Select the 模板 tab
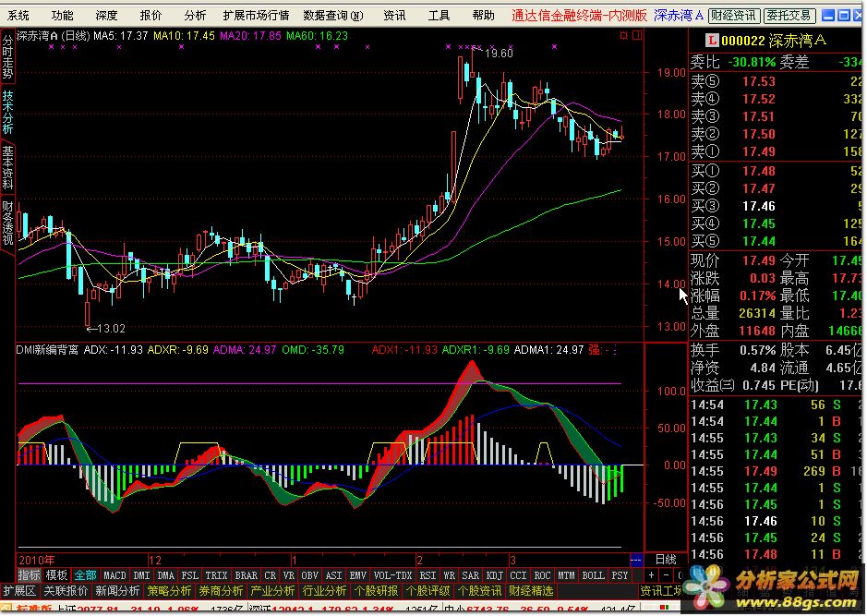 pos(56,575)
